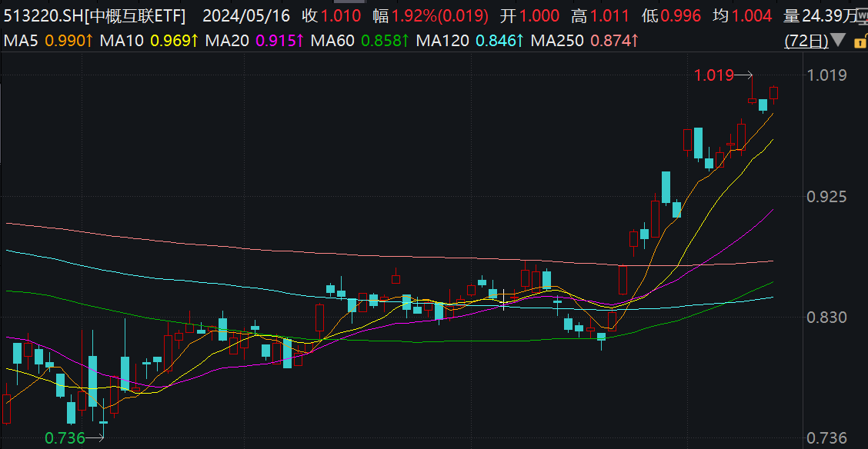868x449 pixels.
Task: Click the underlined (72日) period link
Action: (x=806, y=41)
